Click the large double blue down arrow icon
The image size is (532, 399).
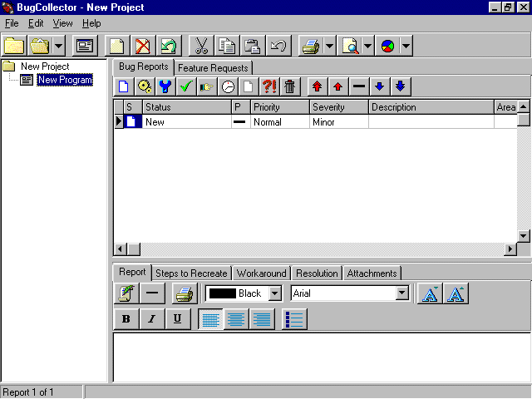click(401, 86)
